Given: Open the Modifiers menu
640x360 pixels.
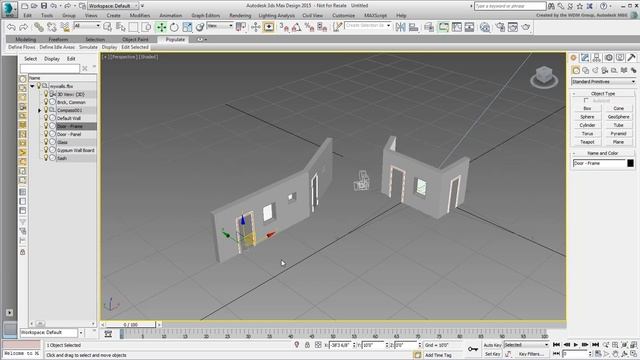Looking at the screenshot, I should coord(140,16).
